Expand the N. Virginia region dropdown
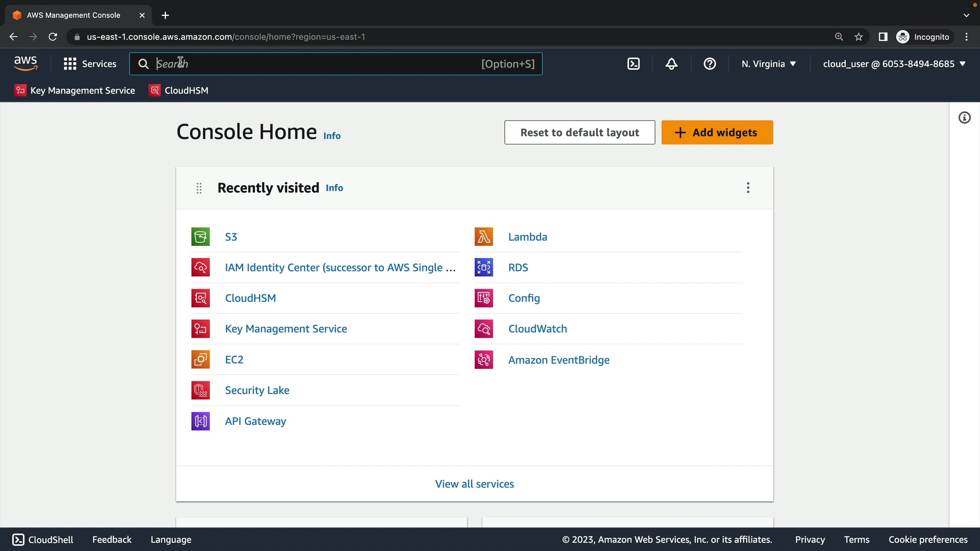Image resolution: width=980 pixels, height=551 pixels. (x=769, y=64)
